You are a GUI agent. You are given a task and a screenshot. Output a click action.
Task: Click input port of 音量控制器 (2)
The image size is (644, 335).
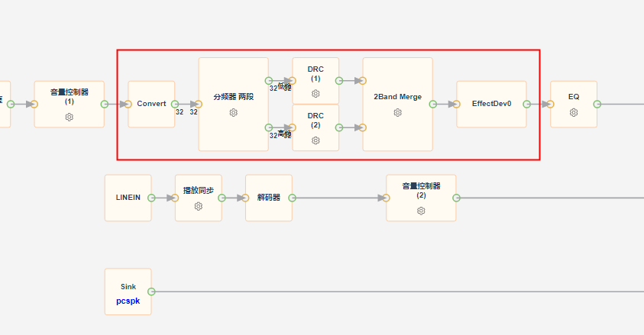[x=386, y=198]
